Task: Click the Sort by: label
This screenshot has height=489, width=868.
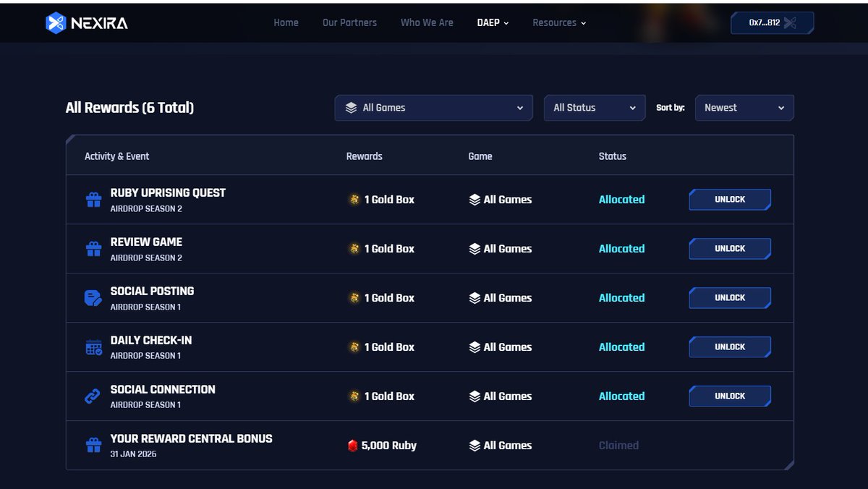Action: [671, 108]
